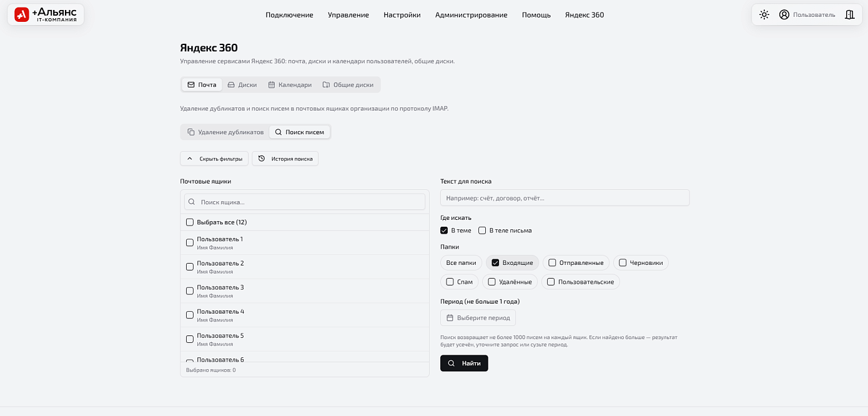Switch to Календари tab

point(289,85)
